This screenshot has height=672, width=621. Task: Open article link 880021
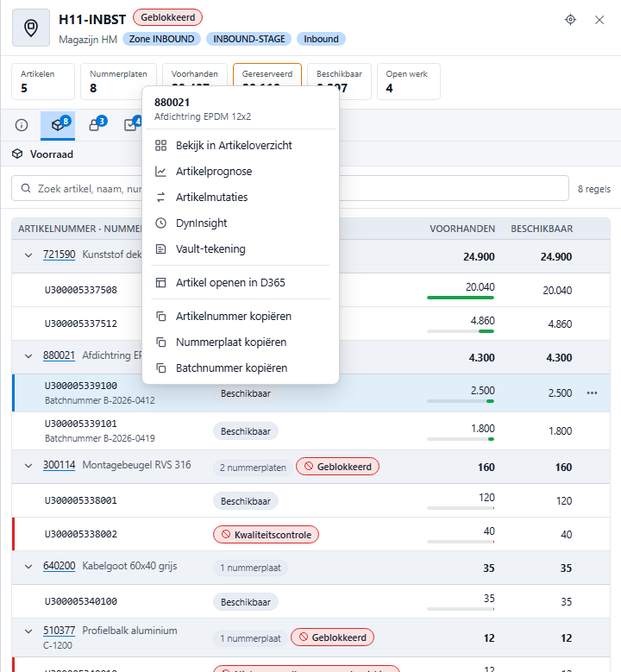click(x=60, y=355)
